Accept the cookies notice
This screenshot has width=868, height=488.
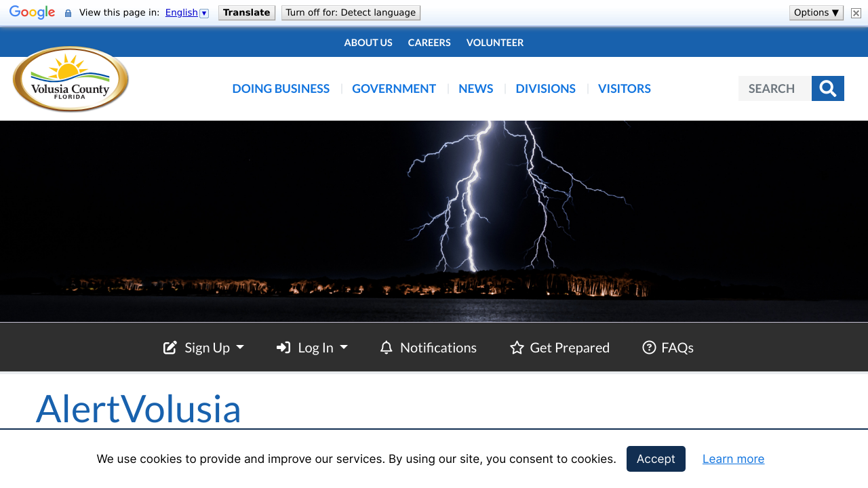[x=656, y=459]
